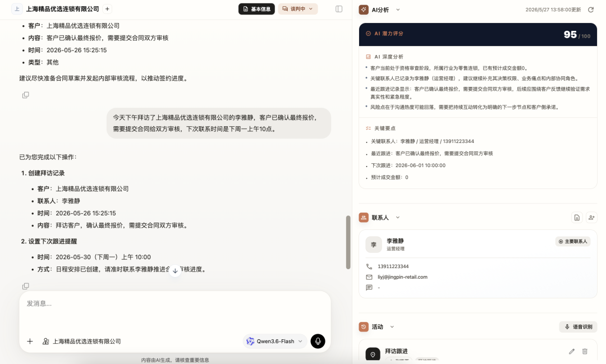Click the 语音识别 voice recognition button
The image size is (606, 364).
[578, 327]
